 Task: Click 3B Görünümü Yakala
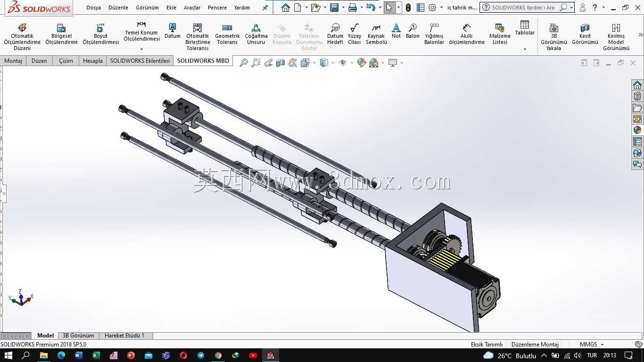tap(554, 36)
